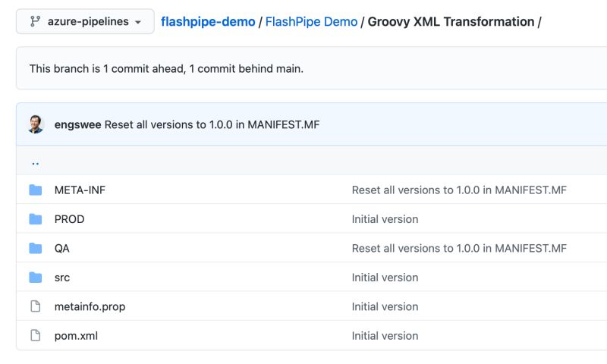Open the pom.xml file

pos(76,336)
